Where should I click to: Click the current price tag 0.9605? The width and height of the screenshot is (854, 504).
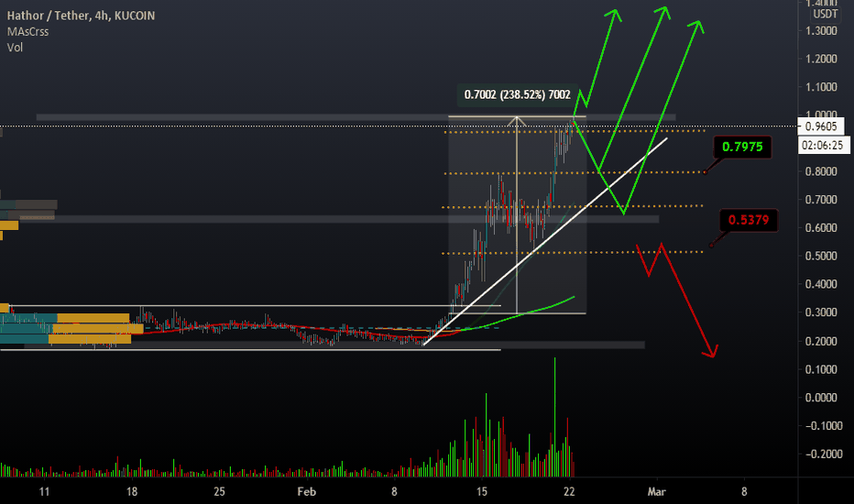click(821, 126)
